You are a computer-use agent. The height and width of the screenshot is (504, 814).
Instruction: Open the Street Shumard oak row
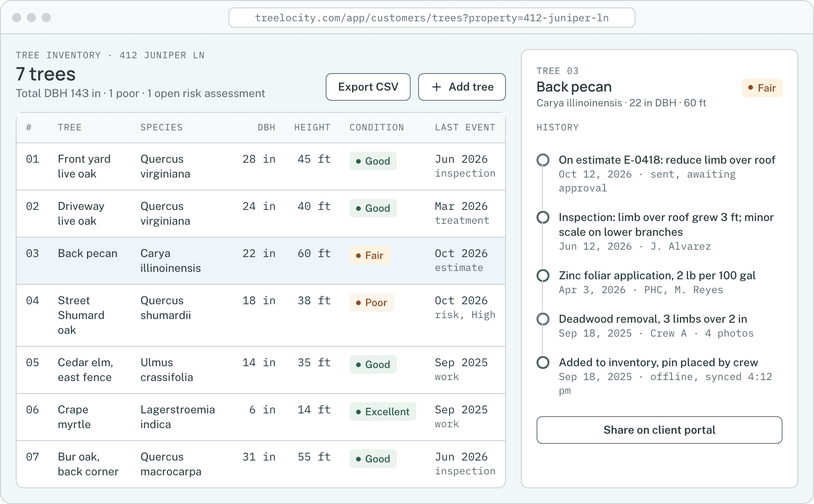tap(261, 315)
